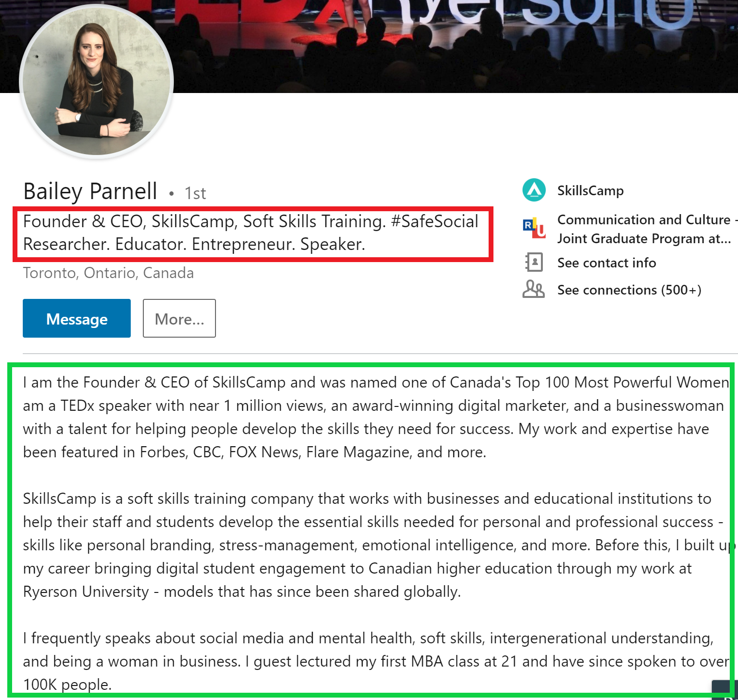Image resolution: width=738 pixels, height=700 pixels.
Task: Open Communication and Culture graduate program link
Action: pos(647,229)
